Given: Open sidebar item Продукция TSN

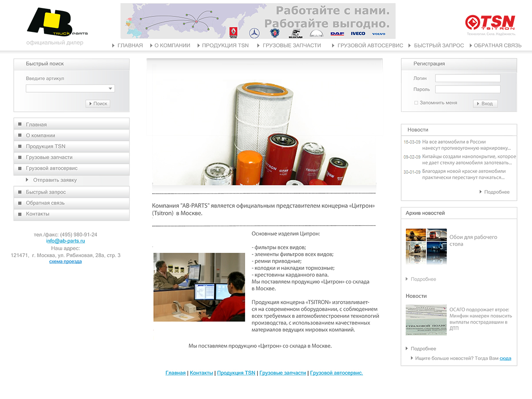Looking at the screenshot, I should 71,146.
